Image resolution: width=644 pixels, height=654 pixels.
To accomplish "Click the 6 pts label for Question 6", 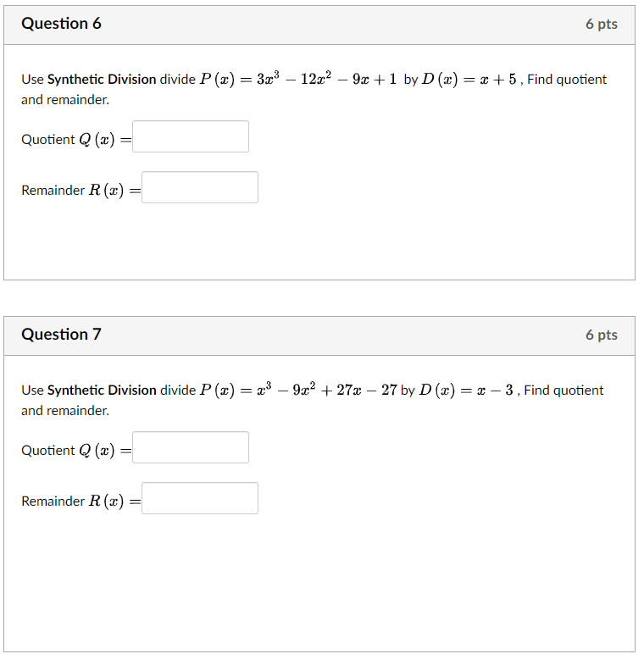I will tap(601, 25).
